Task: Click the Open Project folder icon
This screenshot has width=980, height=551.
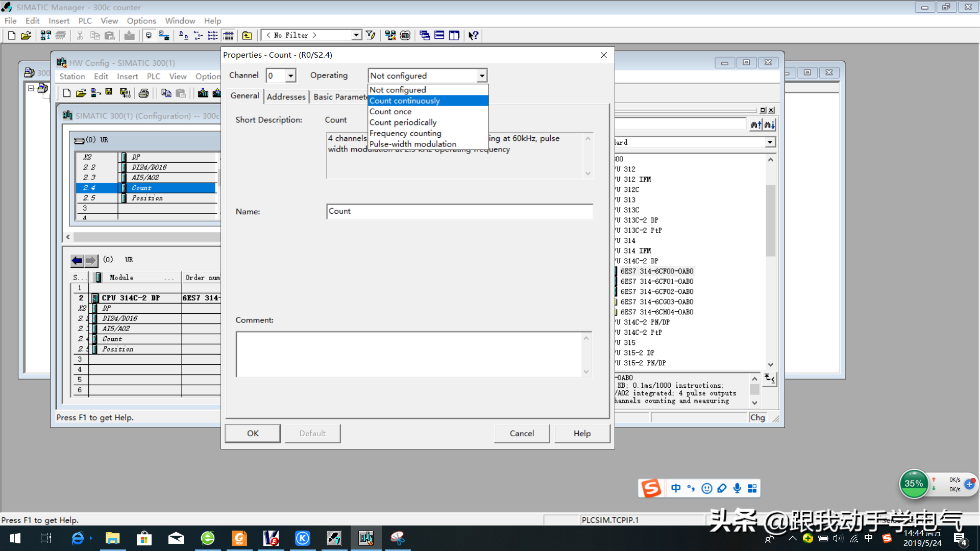Action: coord(26,35)
